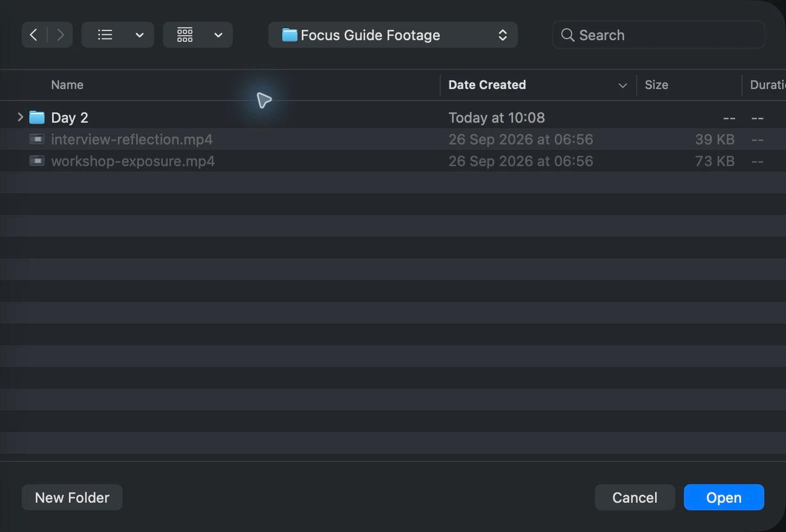Click the Cancel button
The image size is (786, 532).
(635, 497)
